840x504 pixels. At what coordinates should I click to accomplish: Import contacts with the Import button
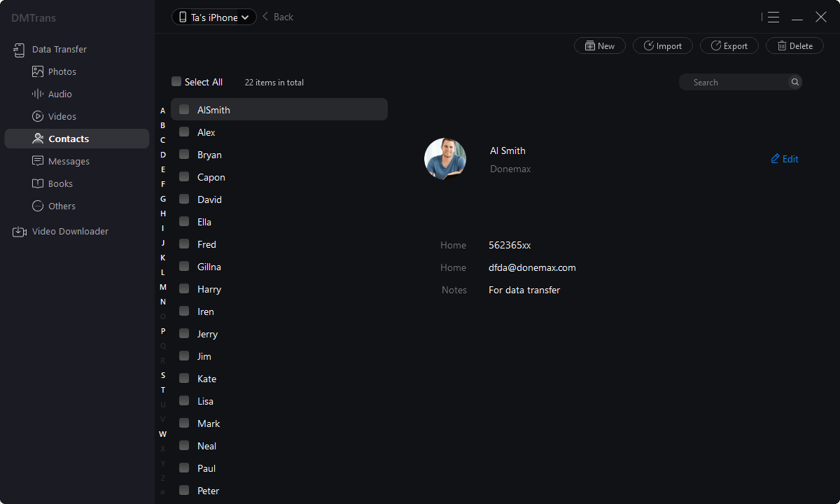point(663,45)
